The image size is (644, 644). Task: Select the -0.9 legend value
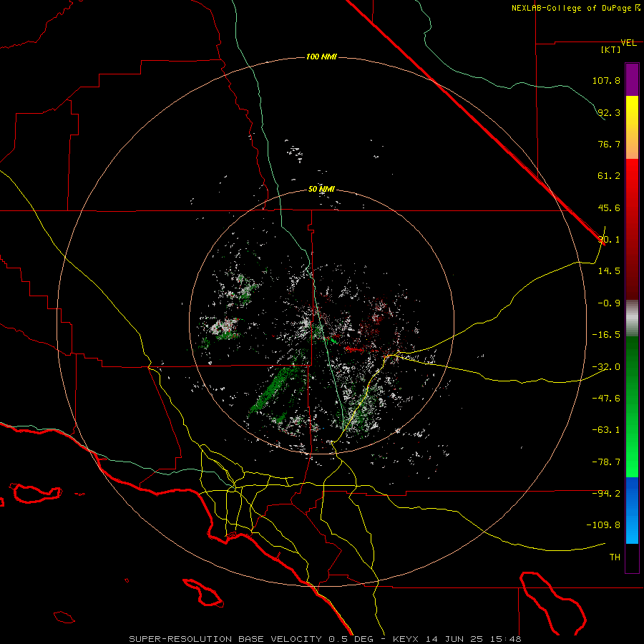tap(609, 303)
